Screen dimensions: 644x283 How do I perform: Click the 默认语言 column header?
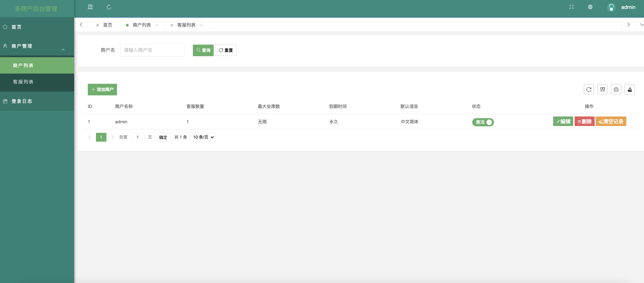coord(409,106)
